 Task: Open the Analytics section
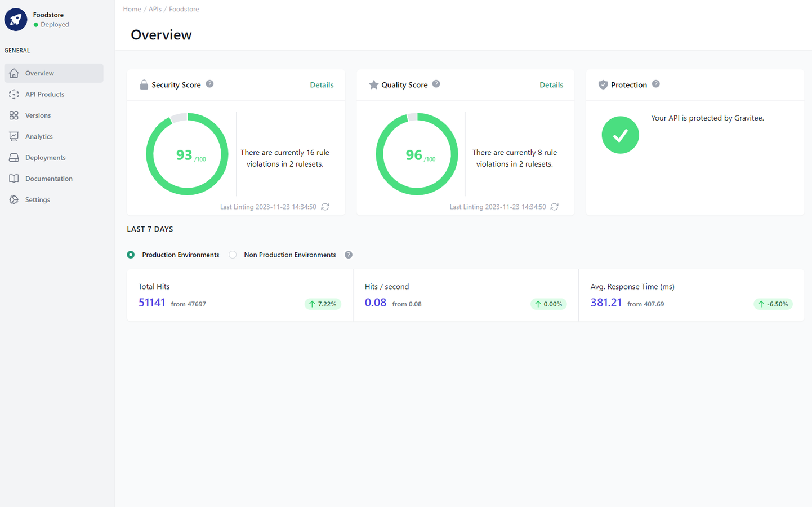click(x=38, y=136)
